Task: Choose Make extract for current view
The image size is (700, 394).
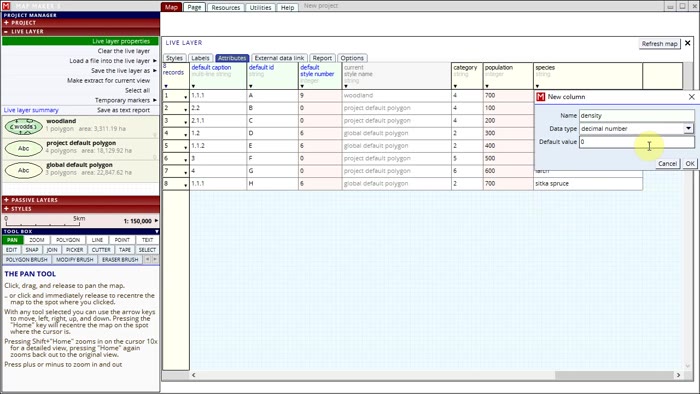Action: point(108,80)
